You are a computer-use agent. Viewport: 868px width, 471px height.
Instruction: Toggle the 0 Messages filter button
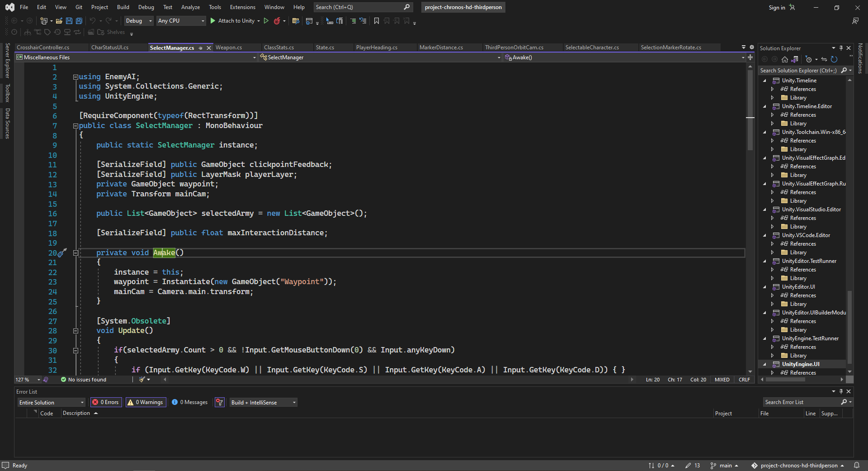click(190, 402)
